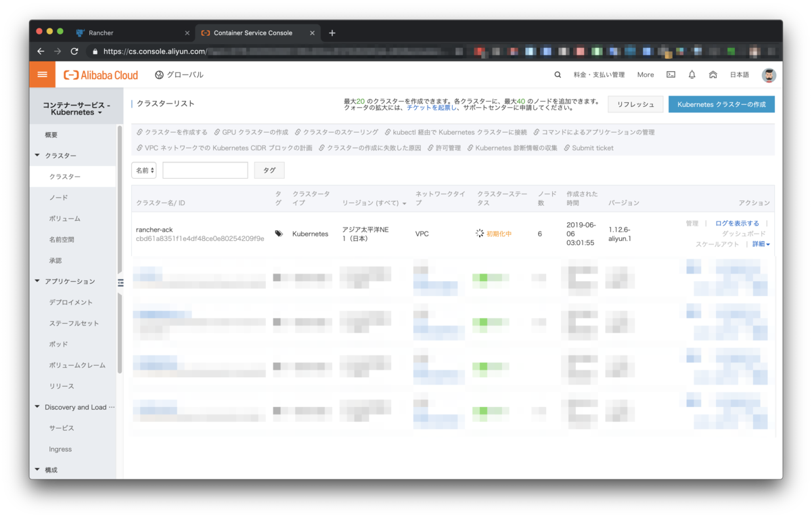Open the orange hamburger menu
This screenshot has height=518, width=812.
pos(42,74)
